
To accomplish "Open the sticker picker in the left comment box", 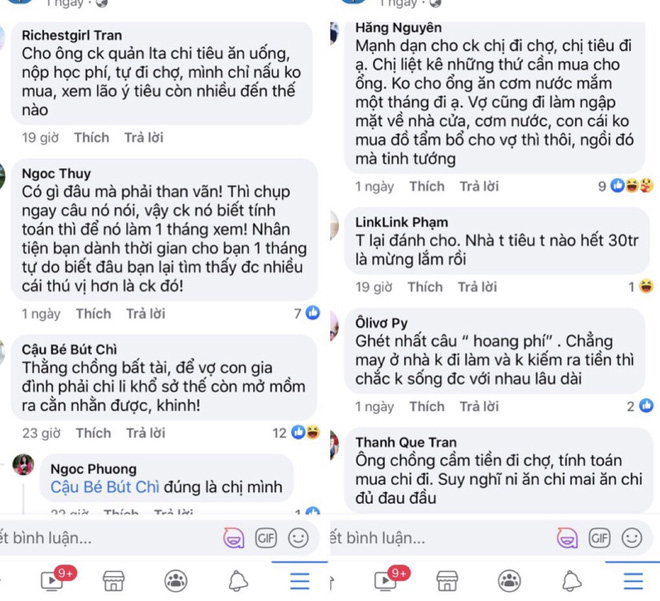I will (232, 537).
